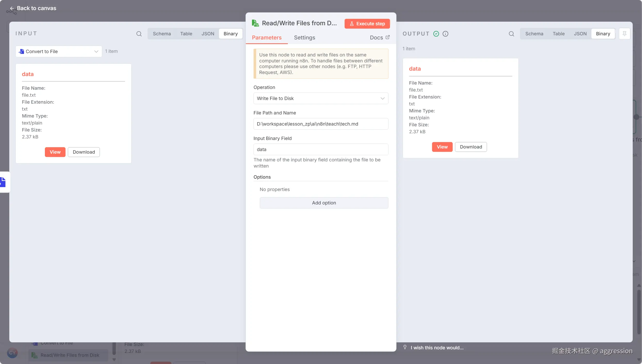Click the Docs external link icon
This screenshot has width=642, height=364.
[x=387, y=37]
